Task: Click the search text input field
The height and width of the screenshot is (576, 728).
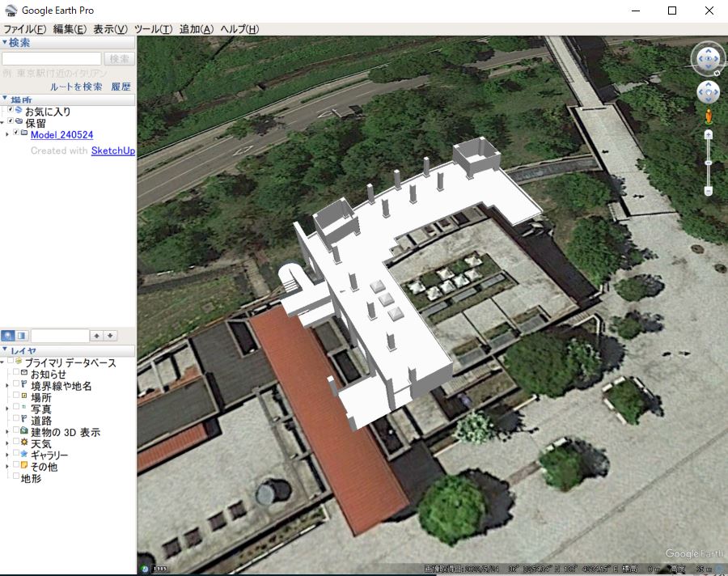Action: click(52, 59)
